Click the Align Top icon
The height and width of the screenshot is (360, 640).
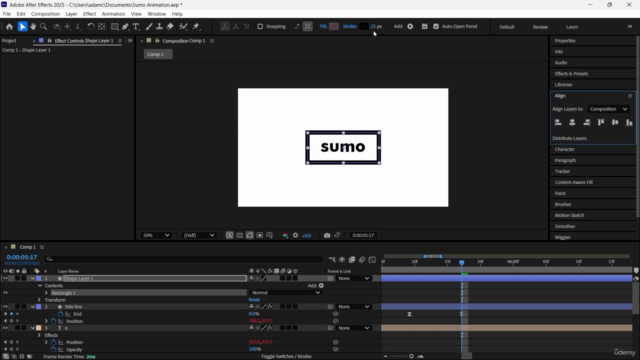pos(601,122)
